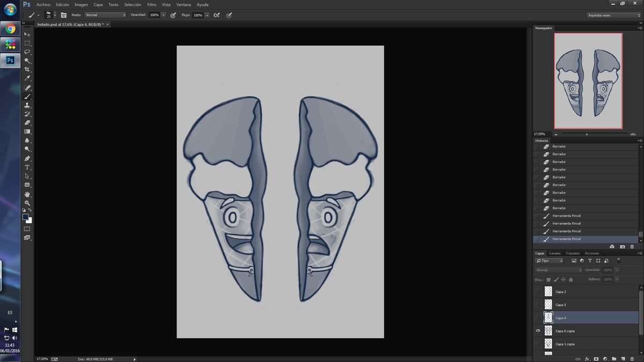Hide the Capa 6 copia layer
644x362 pixels.
point(538,331)
